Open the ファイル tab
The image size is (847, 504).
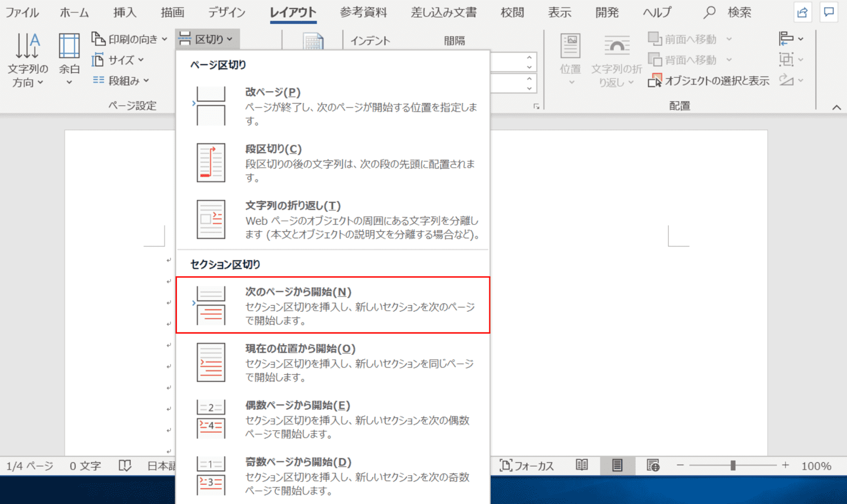pyautogui.click(x=22, y=12)
